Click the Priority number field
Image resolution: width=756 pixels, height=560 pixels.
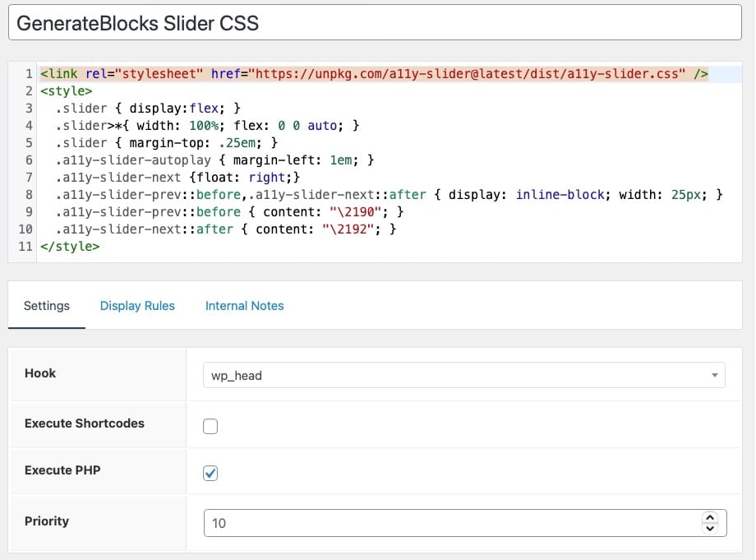[452, 522]
